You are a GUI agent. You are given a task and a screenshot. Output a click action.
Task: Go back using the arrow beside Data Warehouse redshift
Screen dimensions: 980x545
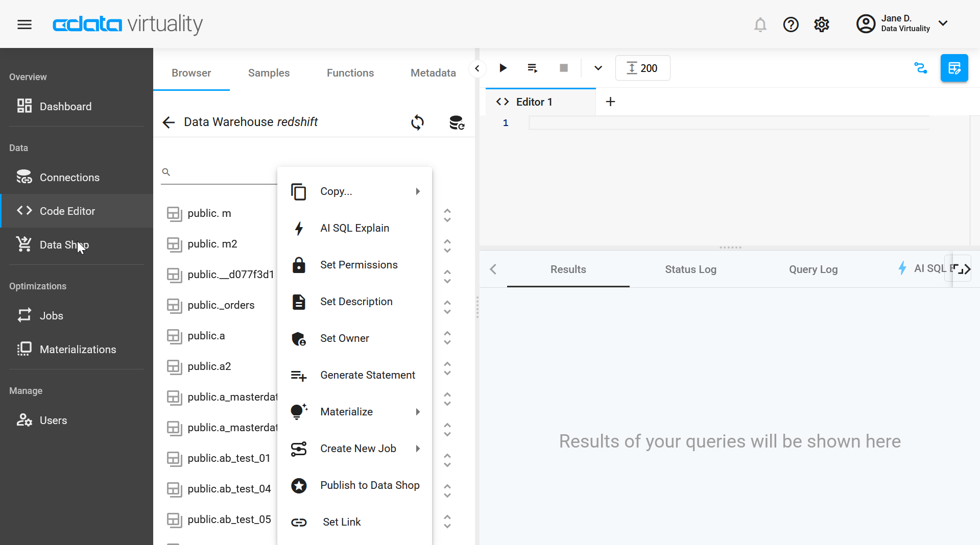169,122
